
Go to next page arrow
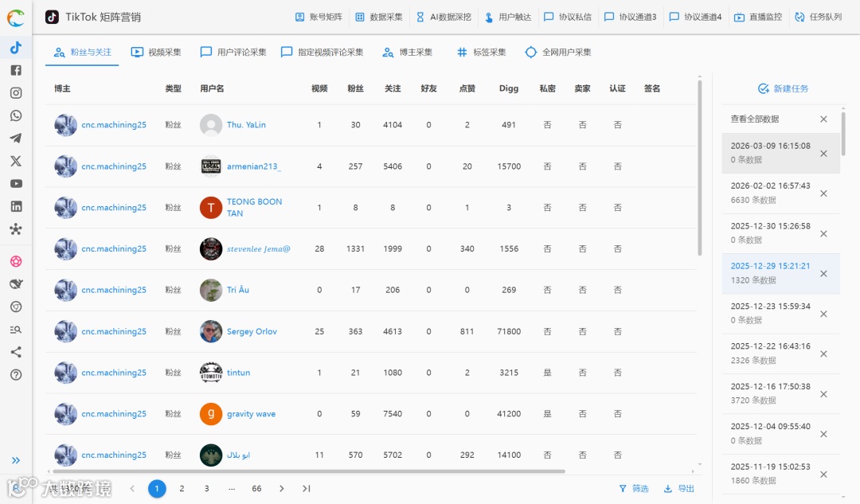point(281,488)
